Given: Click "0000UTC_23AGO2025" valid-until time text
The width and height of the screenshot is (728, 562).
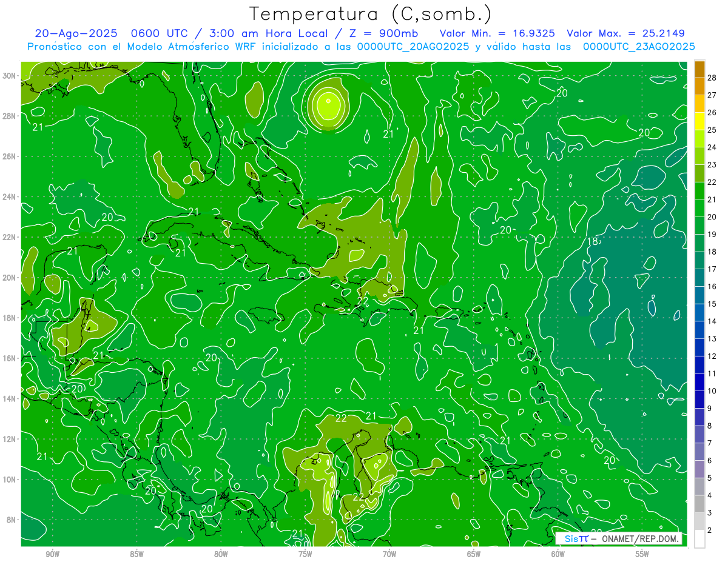Looking at the screenshot, I should 639,47.
